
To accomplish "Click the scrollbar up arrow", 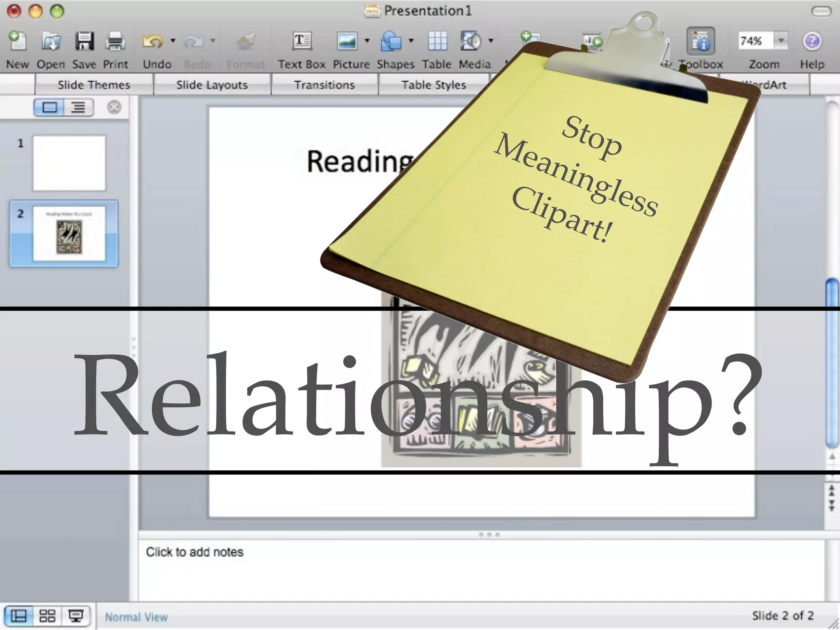I will pos(832,457).
